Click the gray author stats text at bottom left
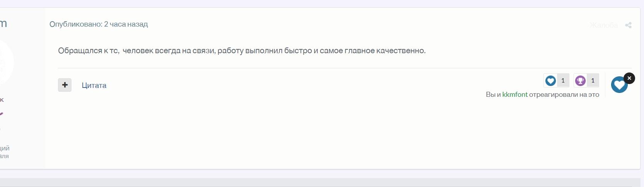The image size is (644, 187). [4, 152]
